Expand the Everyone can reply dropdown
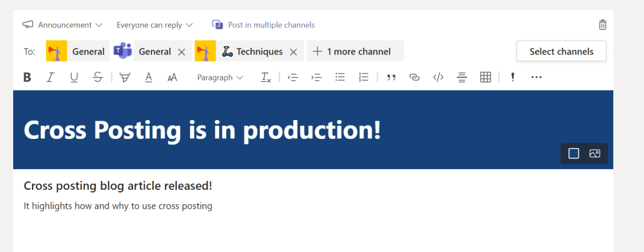This screenshot has width=644, height=252. click(155, 25)
